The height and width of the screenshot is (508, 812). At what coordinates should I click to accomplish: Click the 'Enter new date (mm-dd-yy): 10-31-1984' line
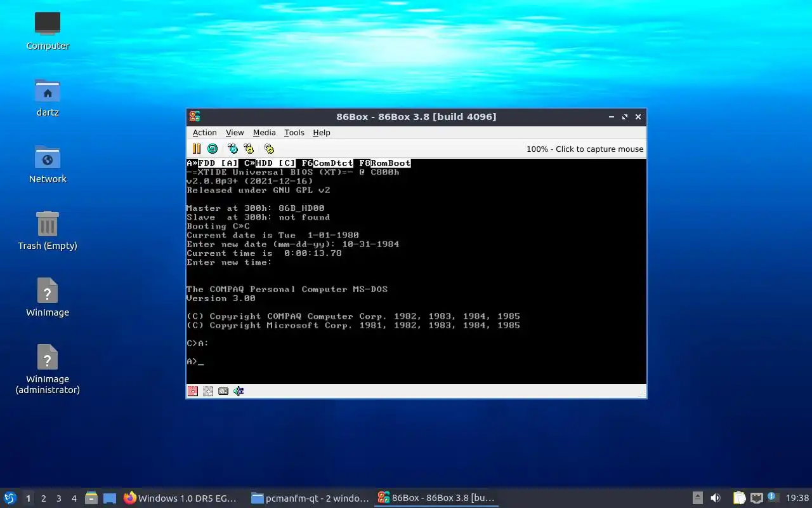click(292, 244)
